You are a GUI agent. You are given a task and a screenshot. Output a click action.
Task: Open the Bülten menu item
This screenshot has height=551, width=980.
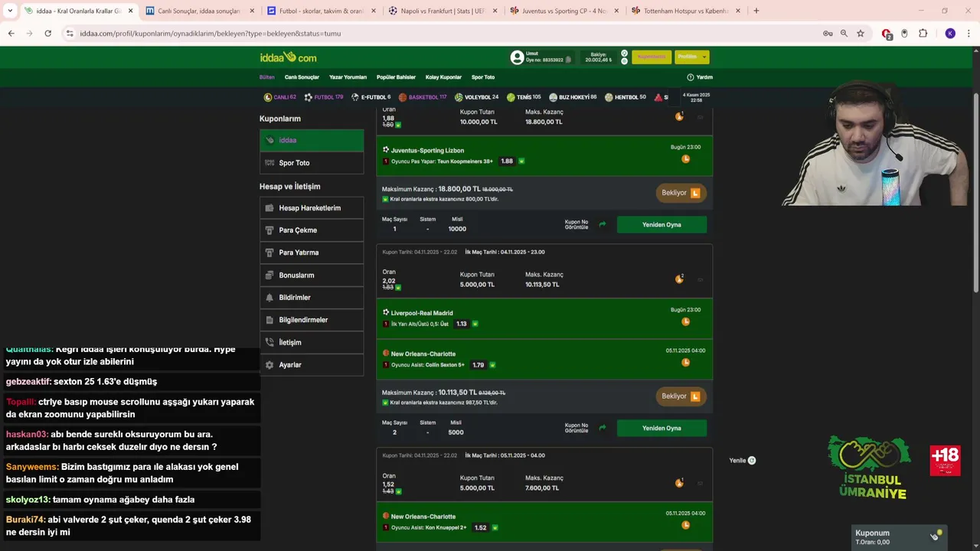266,77
